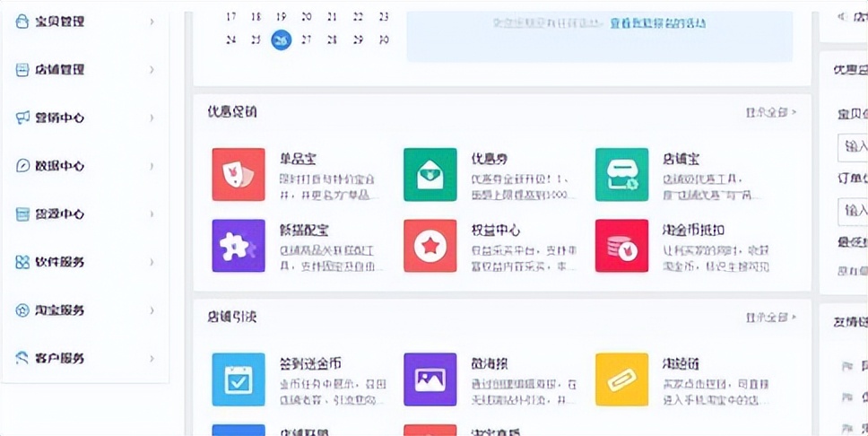Select the 货源中心 sidebar label
The image size is (868, 436).
60,214
